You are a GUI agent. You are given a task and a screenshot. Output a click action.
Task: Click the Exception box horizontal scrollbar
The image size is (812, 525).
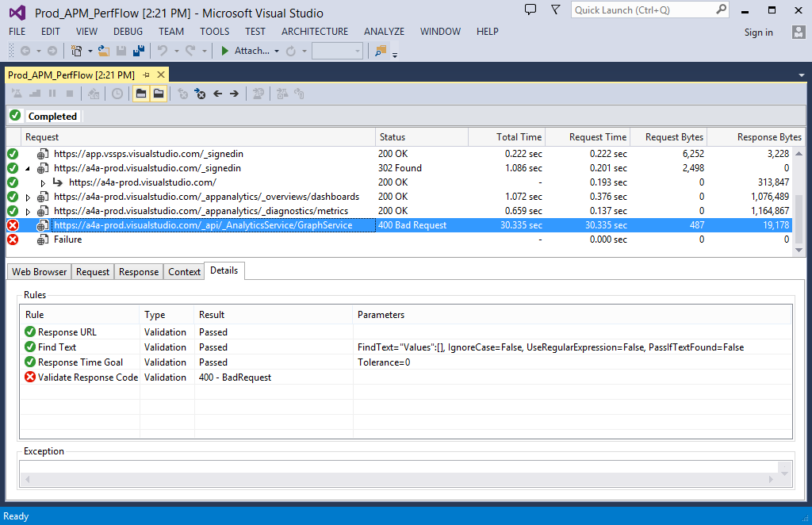tap(399, 480)
